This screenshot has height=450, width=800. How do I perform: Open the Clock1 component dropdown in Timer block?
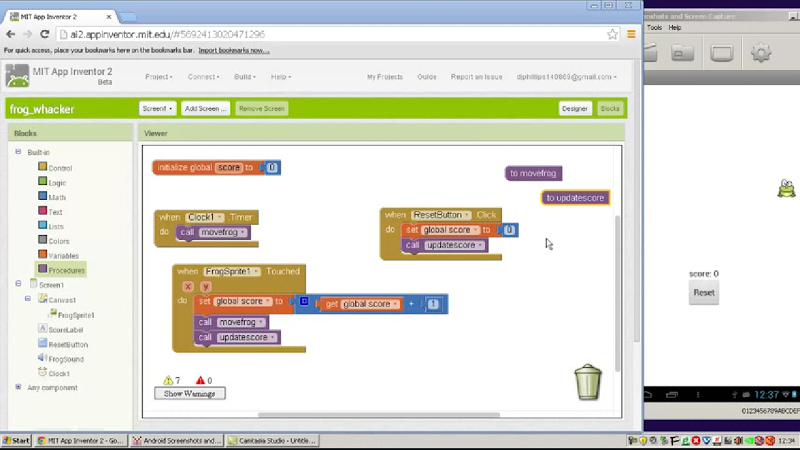point(220,217)
